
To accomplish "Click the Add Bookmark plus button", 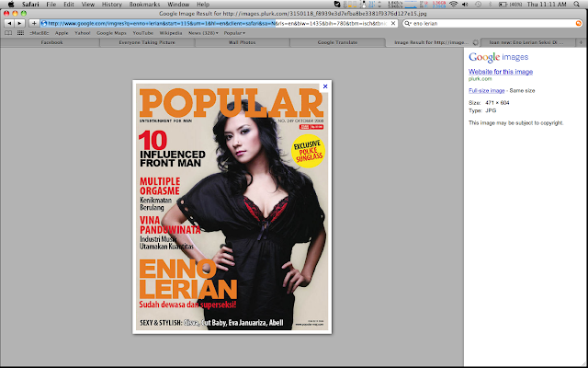I will pyautogui.click(x=34, y=23).
